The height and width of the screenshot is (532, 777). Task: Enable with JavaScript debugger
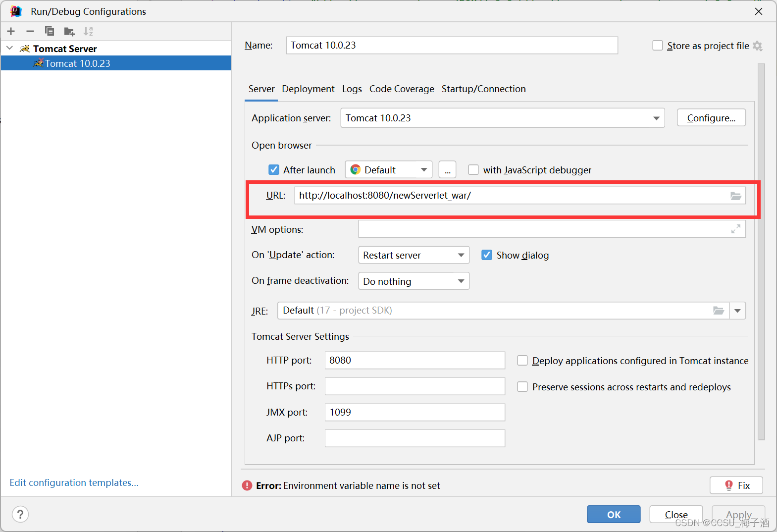[x=473, y=170]
